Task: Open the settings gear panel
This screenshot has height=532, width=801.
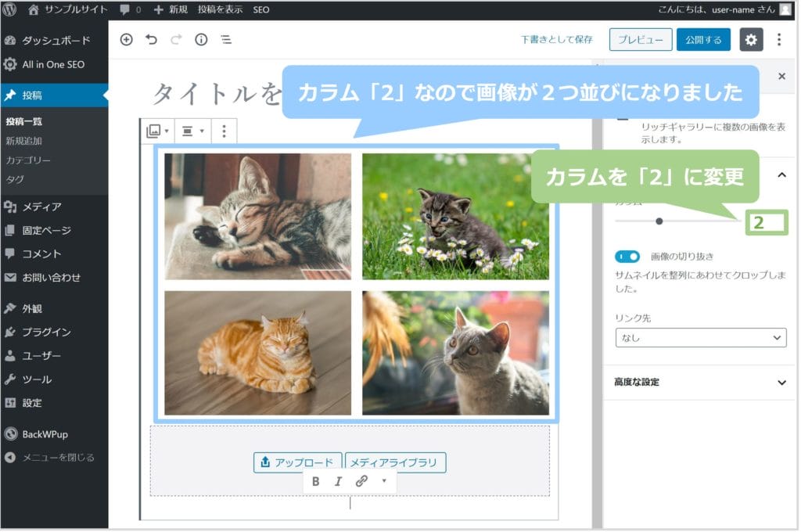Action: [751, 40]
